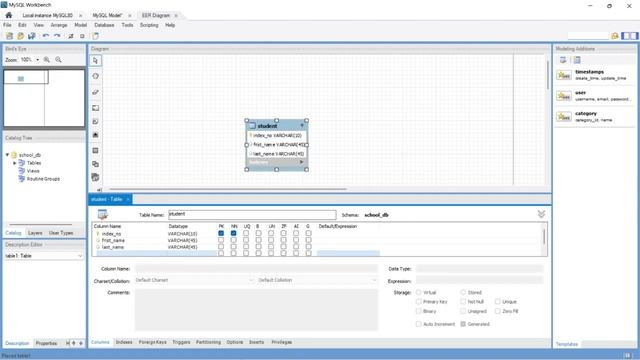Open the Description Editor object dropdown
Image resolution: width=640 pixels, height=360 pixels.
click(x=80, y=256)
